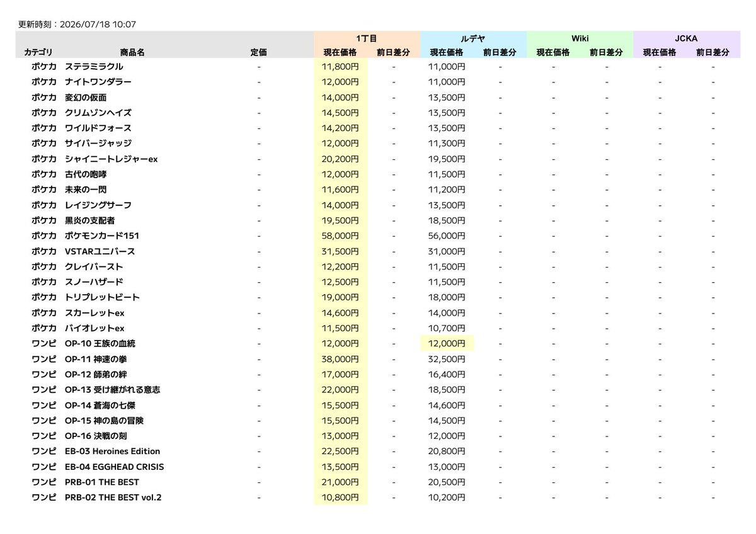Click the Wiki shop header
756x534 pixels.
pyautogui.click(x=580, y=38)
